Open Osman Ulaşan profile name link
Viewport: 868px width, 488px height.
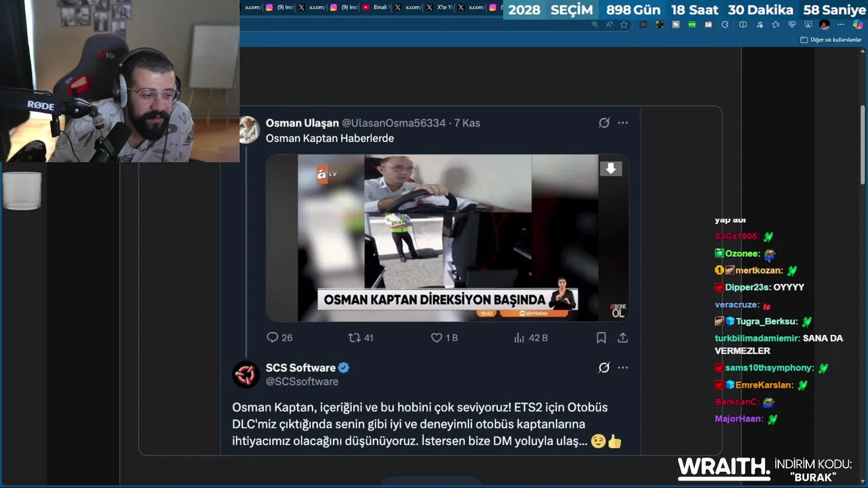point(302,123)
